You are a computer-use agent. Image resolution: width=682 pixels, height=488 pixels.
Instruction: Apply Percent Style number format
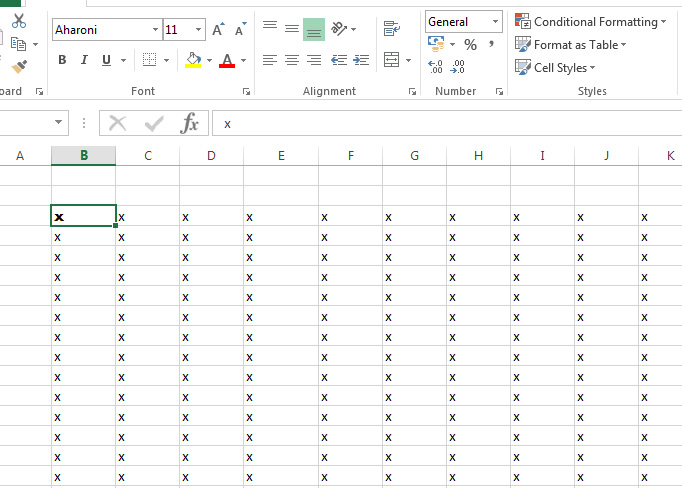pyautogui.click(x=470, y=45)
